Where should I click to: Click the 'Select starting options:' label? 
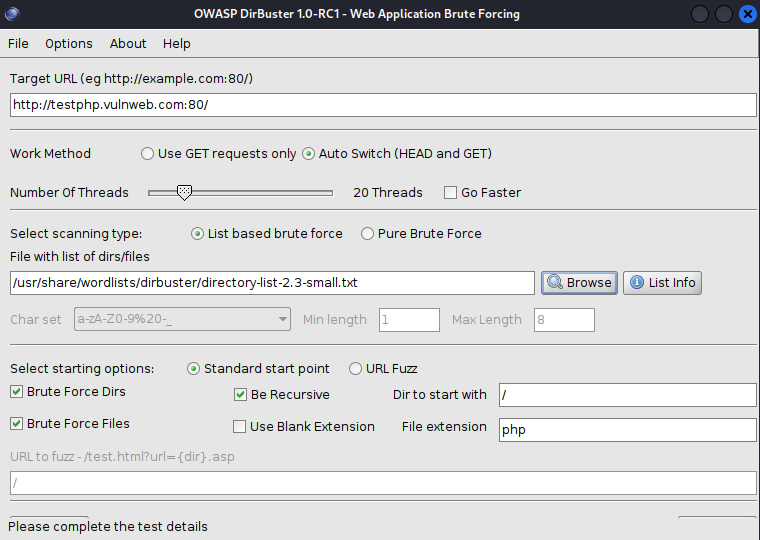82,369
